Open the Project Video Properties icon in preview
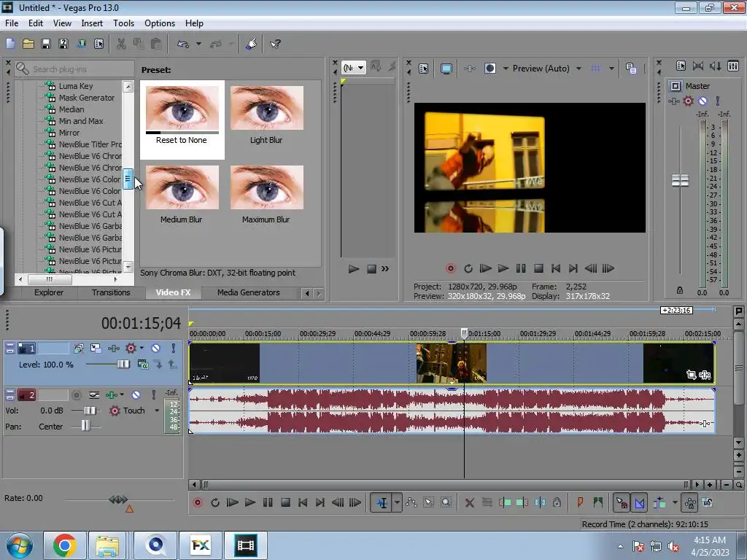This screenshot has width=747, height=560. pyautogui.click(x=424, y=69)
